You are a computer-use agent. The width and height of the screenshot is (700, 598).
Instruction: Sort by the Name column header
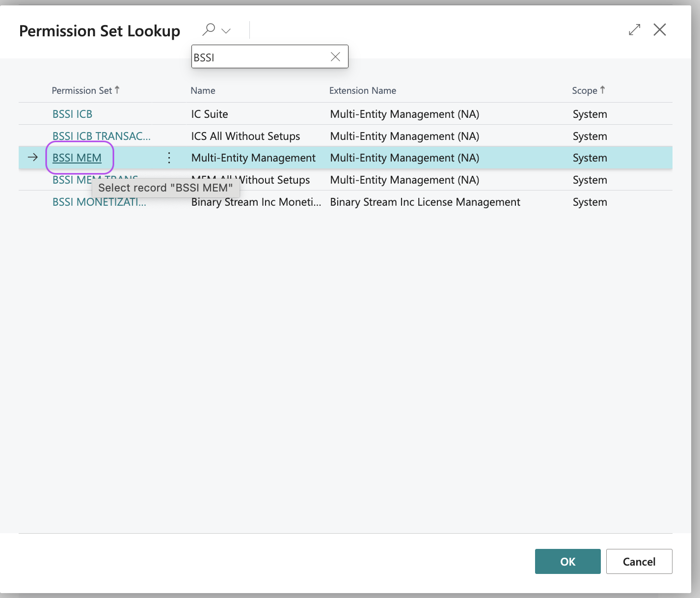[x=203, y=90]
